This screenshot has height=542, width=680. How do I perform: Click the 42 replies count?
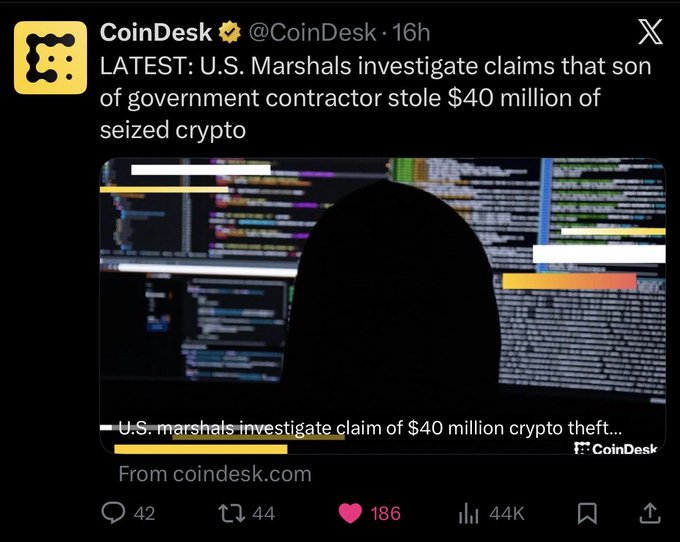(144, 514)
